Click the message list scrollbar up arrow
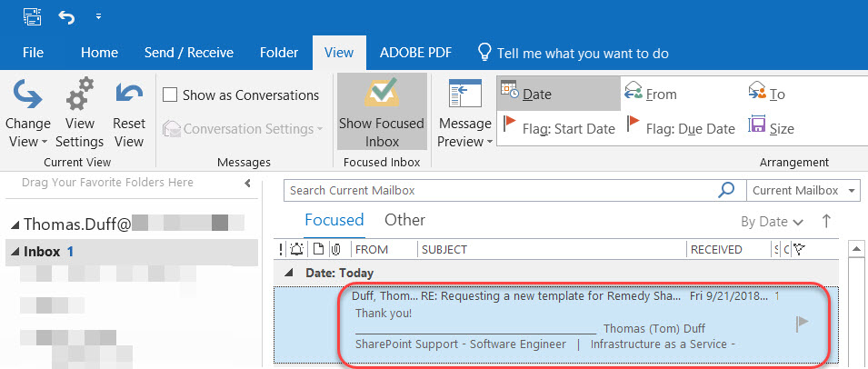Viewport: 868px width, 369px height. (x=856, y=249)
